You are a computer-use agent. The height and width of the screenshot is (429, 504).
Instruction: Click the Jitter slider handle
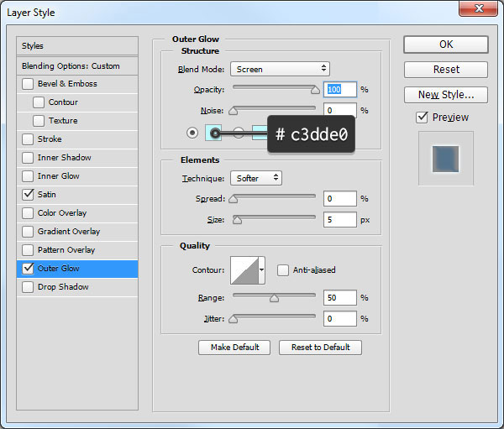pyautogui.click(x=233, y=319)
